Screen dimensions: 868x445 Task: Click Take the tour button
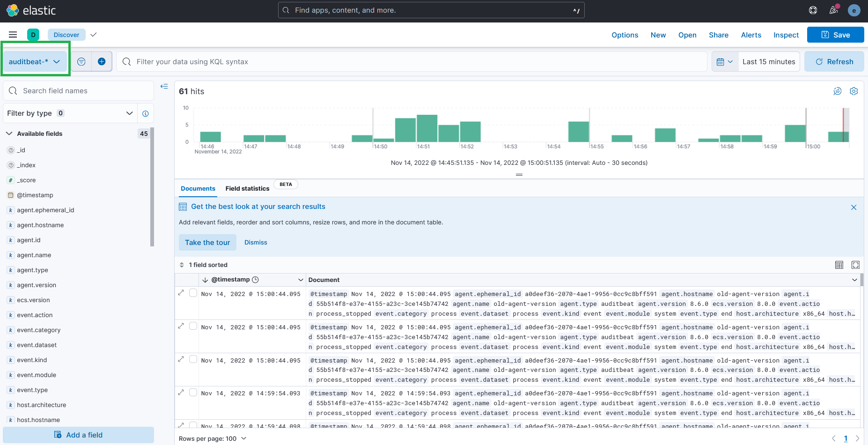point(207,242)
